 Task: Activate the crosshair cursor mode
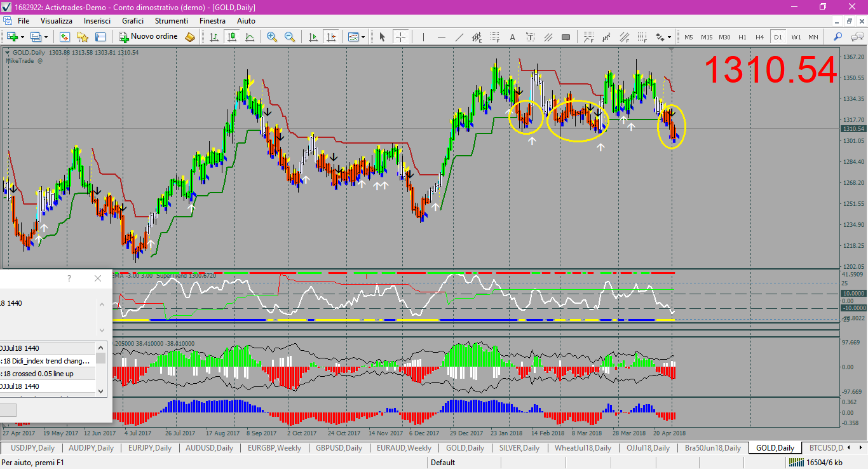[400, 37]
